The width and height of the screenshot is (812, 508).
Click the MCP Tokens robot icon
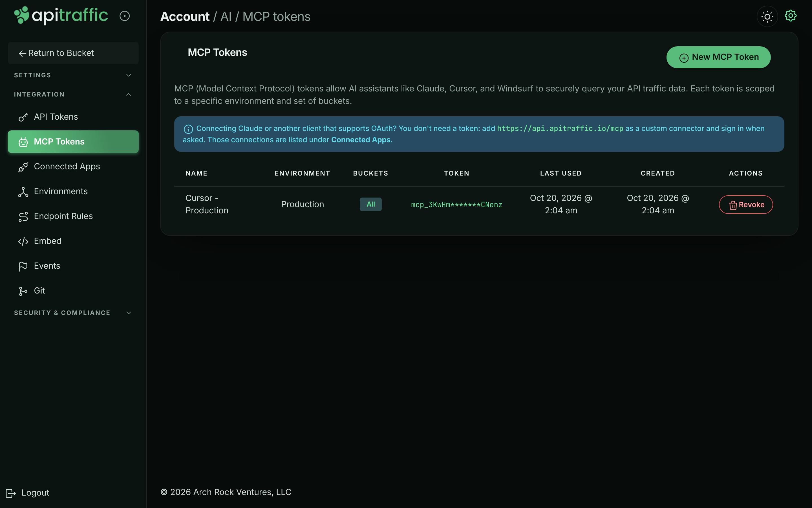[23, 142]
